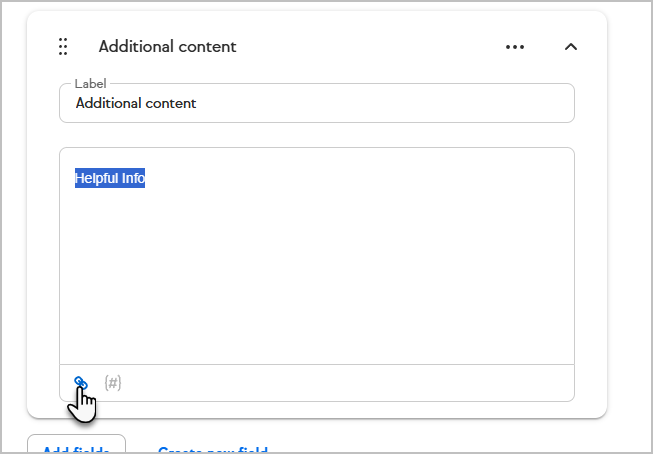
Task: Click the insert link chain icon
Action: (80, 382)
